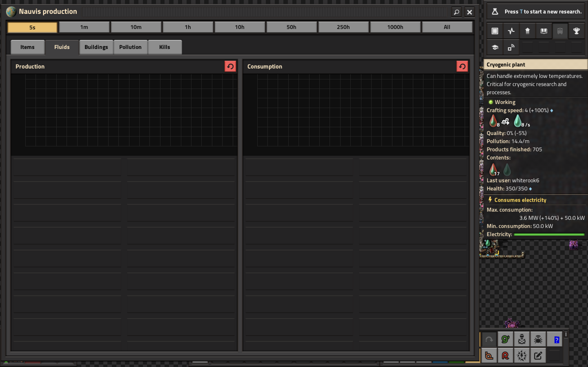Toggle the blueprint selection frame icon
Image resolution: width=588 pixels, height=367 pixels.
point(495,31)
